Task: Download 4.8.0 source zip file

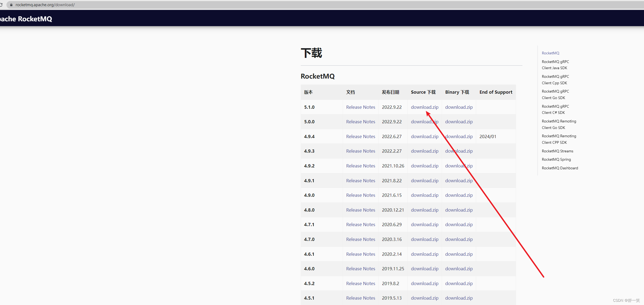Action: coord(424,210)
